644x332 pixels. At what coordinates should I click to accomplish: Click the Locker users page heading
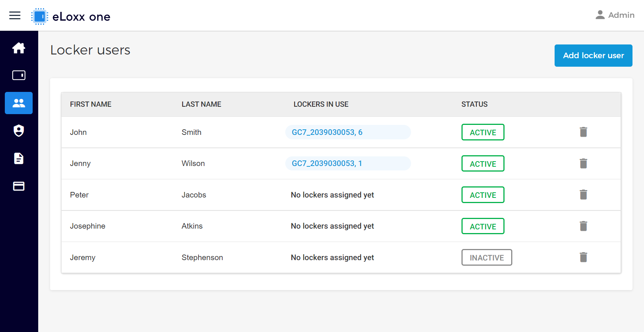click(x=90, y=50)
